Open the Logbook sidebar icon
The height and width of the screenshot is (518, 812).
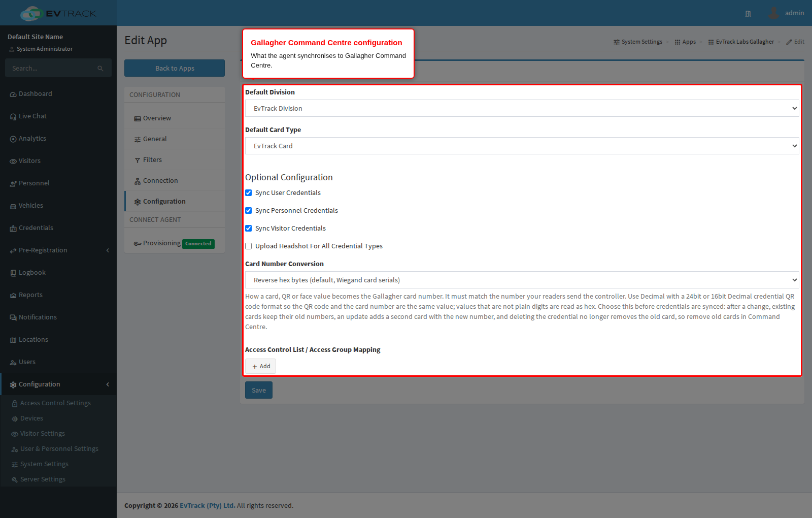coord(13,273)
